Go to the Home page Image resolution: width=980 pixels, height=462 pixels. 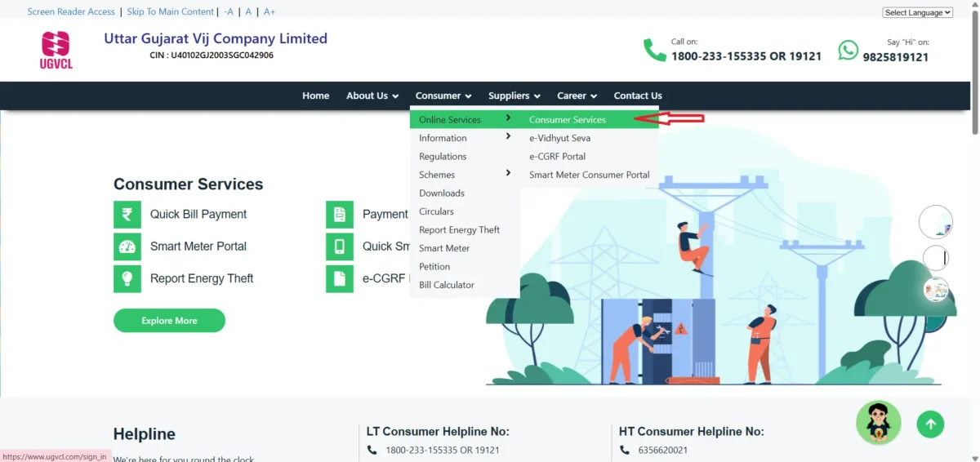(316, 96)
